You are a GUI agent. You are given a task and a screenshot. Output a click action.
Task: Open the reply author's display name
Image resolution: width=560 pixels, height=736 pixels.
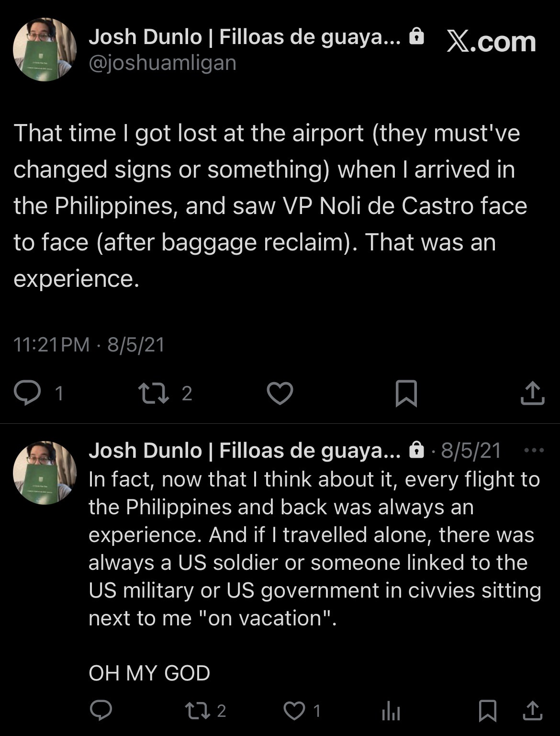tap(244, 450)
